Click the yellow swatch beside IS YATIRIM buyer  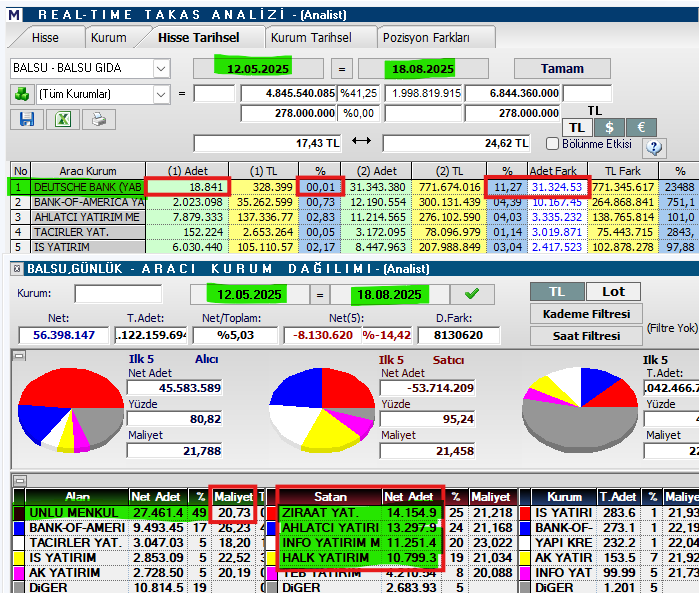(x=19, y=558)
